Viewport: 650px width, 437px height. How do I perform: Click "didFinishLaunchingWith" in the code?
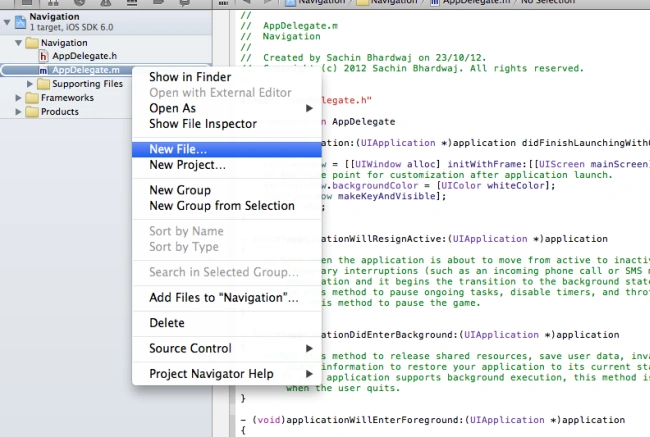pos(585,143)
